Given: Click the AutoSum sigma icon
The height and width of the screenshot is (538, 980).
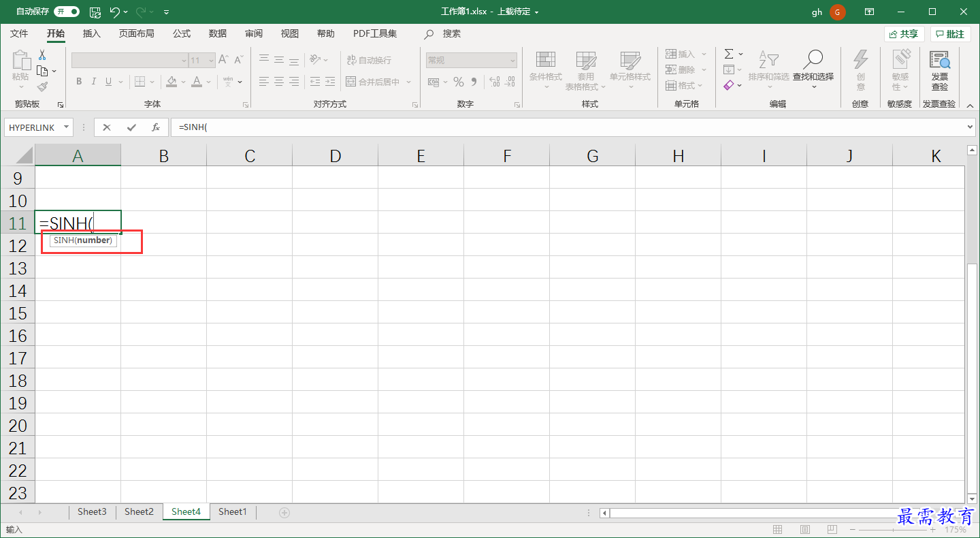Looking at the screenshot, I should pyautogui.click(x=729, y=54).
